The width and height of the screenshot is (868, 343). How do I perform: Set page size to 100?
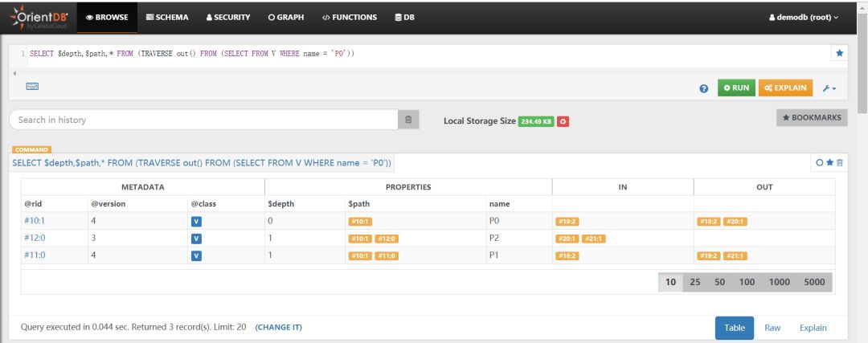[747, 283]
